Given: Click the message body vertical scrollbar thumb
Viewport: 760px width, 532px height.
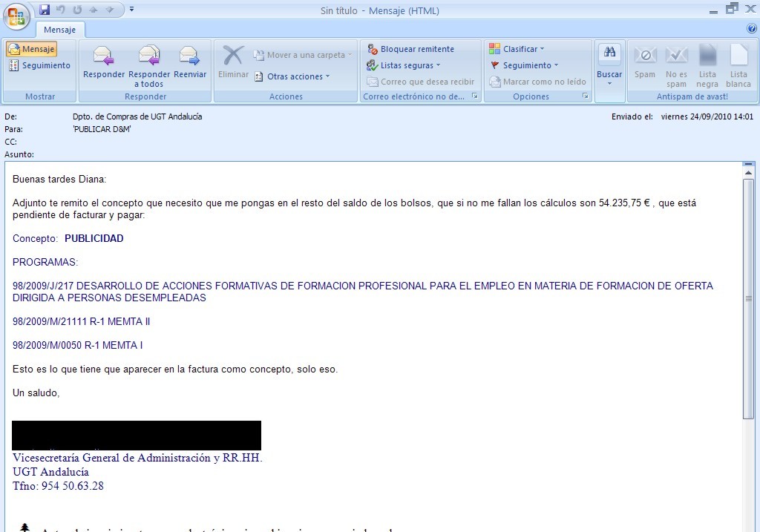Looking at the screenshot, I should point(748,297).
